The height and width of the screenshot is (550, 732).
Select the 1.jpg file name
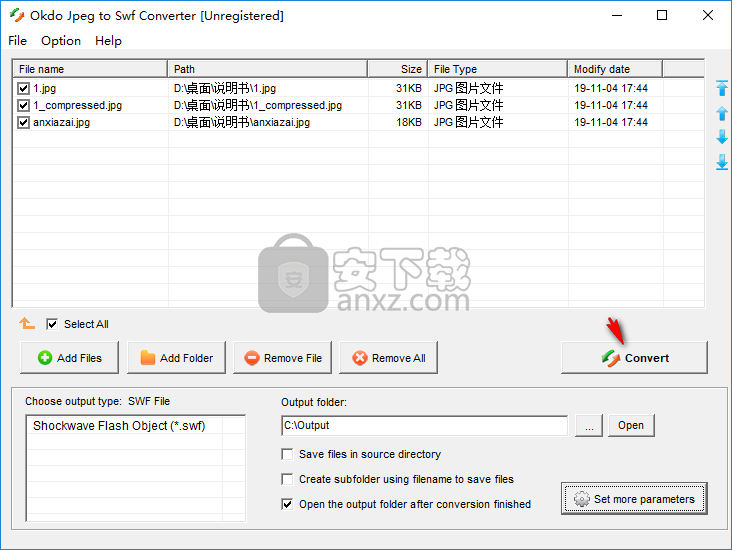click(44, 88)
